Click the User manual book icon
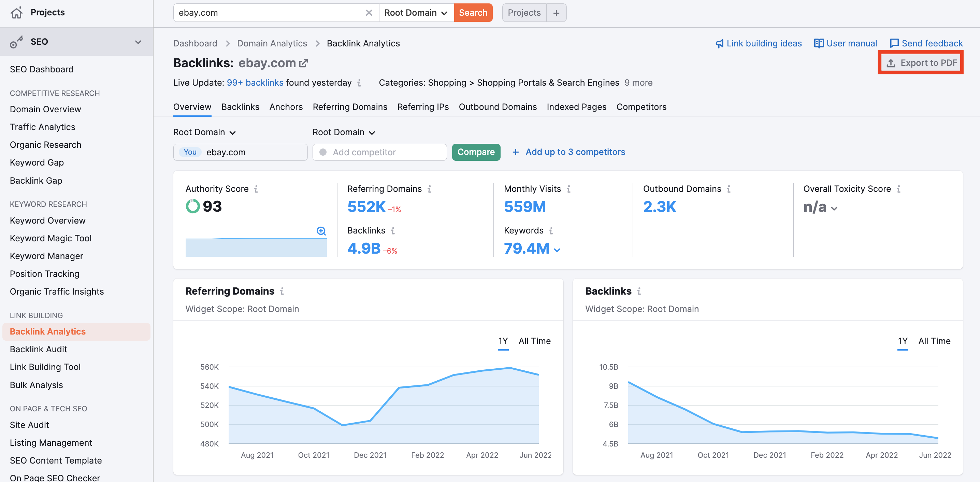The height and width of the screenshot is (482, 980). (x=819, y=43)
